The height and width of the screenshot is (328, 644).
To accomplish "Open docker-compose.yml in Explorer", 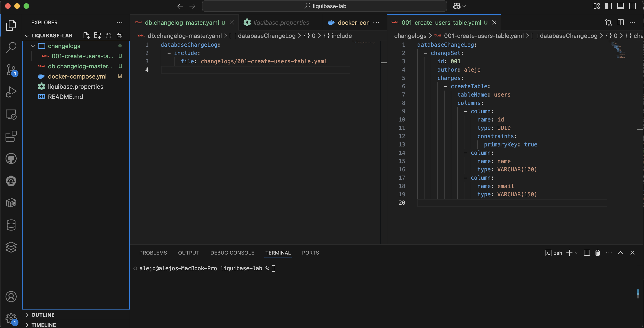I will pos(76,76).
